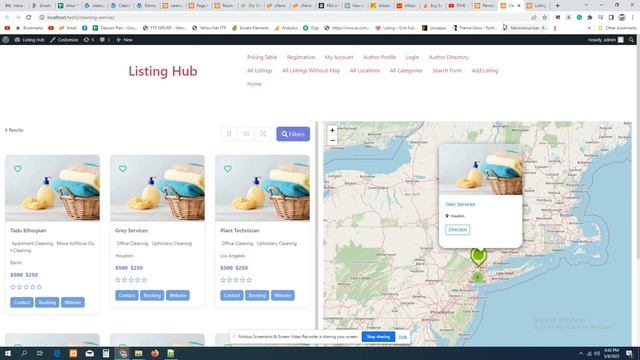Image resolution: width=640 pixels, height=360 pixels.
Task: Click Booking on Tadu Ethiopian card
Action: click(47, 302)
